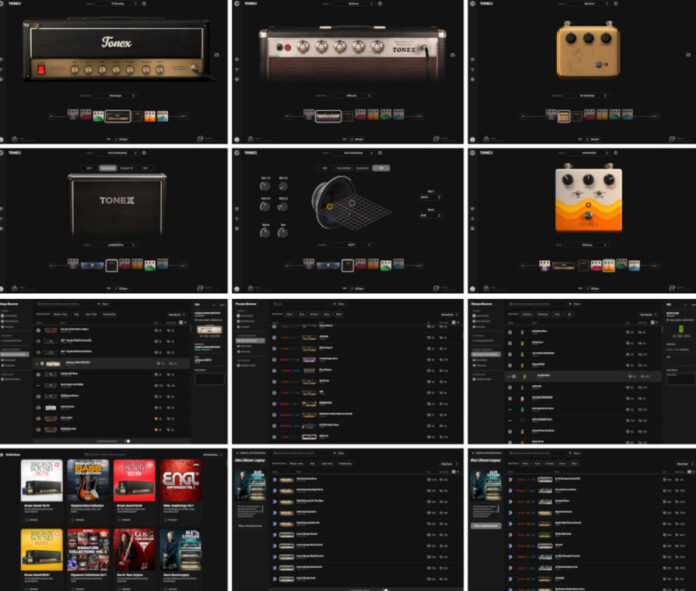Click the Filter button in the highlighted-row tone browser
The image size is (696, 591).
click(x=103, y=304)
